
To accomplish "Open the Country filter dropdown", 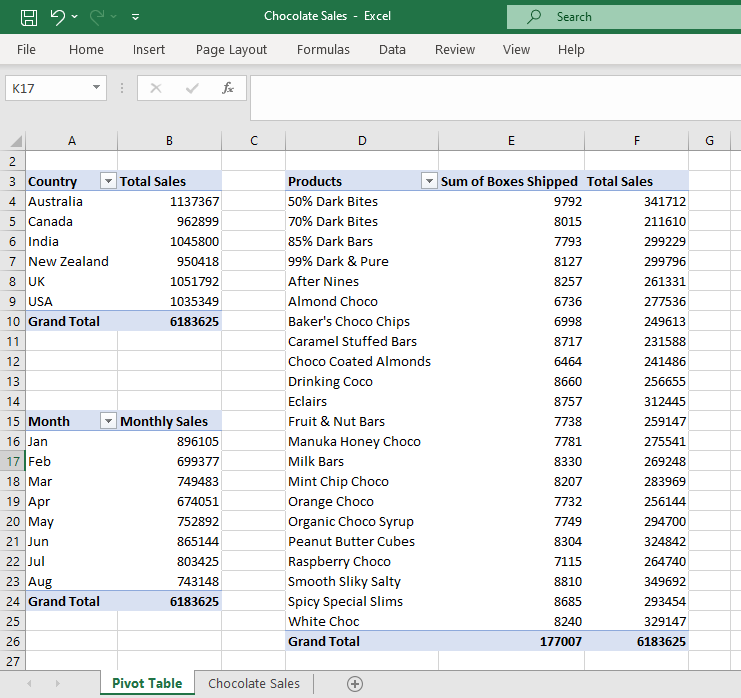I will pos(108,181).
